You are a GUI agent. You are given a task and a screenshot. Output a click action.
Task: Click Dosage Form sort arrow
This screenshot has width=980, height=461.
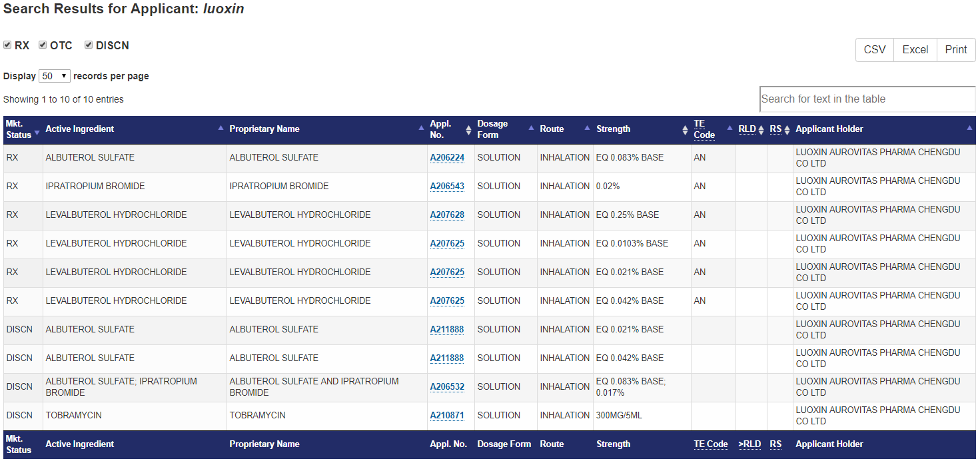coord(531,128)
